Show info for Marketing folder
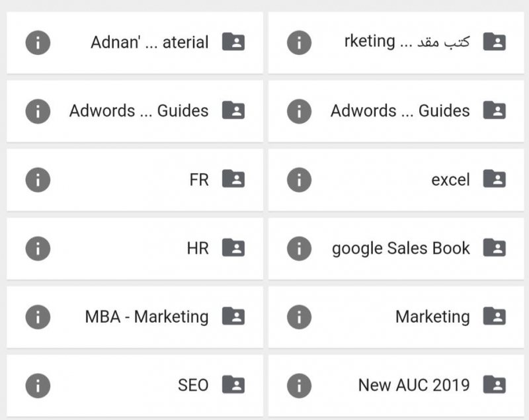 click(x=300, y=317)
